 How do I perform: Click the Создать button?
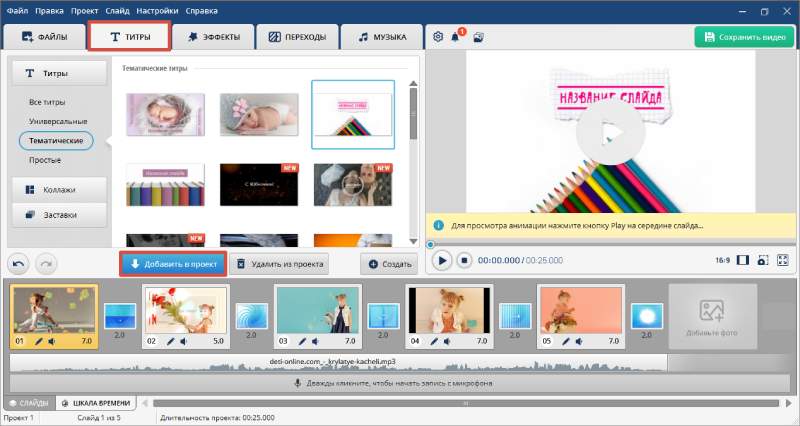click(389, 264)
